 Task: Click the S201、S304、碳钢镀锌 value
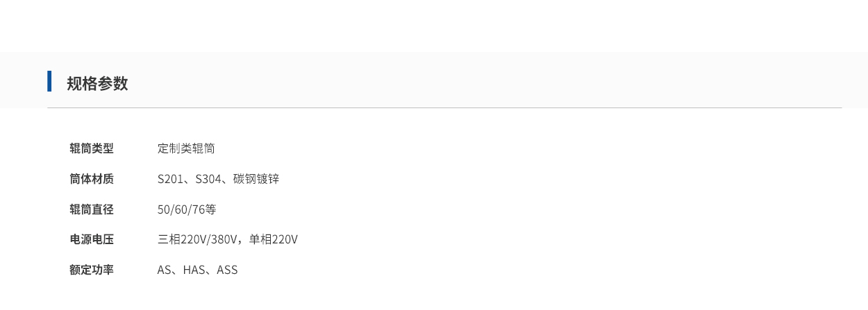(x=218, y=179)
